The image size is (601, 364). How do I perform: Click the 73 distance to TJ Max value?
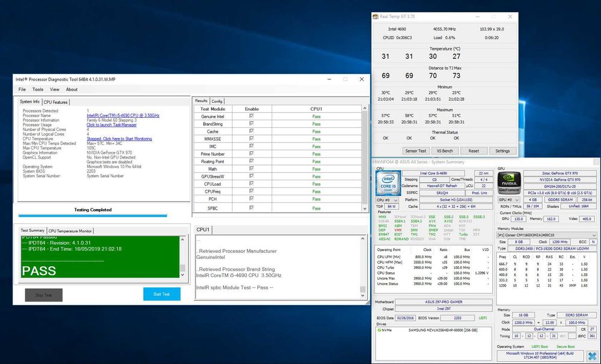[456, 76]
